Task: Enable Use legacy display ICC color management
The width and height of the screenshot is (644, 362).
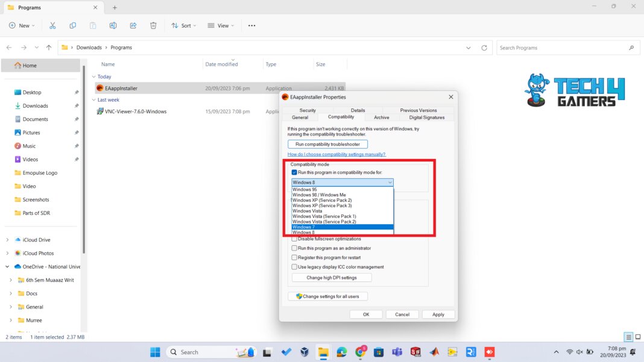Action: (294, 267)
